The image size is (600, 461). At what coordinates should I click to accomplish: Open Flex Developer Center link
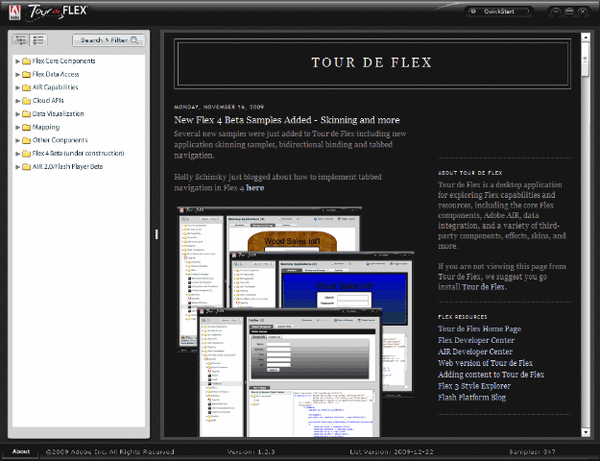476,340
